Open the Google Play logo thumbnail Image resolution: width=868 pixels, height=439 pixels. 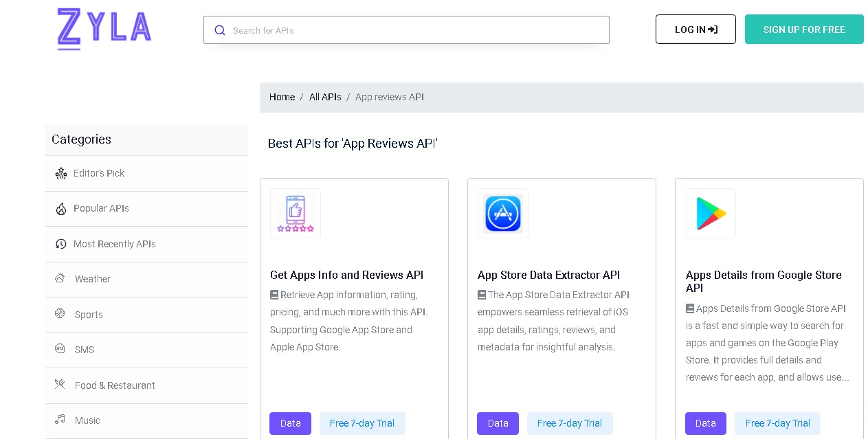click(x=711, y=213)
